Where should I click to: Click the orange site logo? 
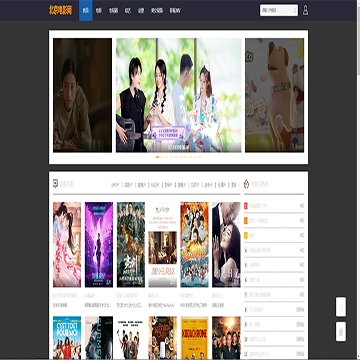pyautogui.click(x=60, y=10)
